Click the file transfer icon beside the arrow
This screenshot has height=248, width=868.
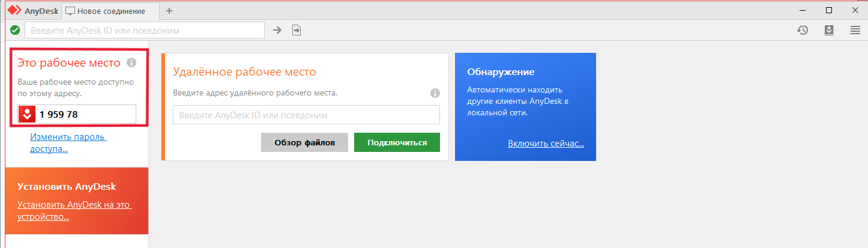[296, 30]
